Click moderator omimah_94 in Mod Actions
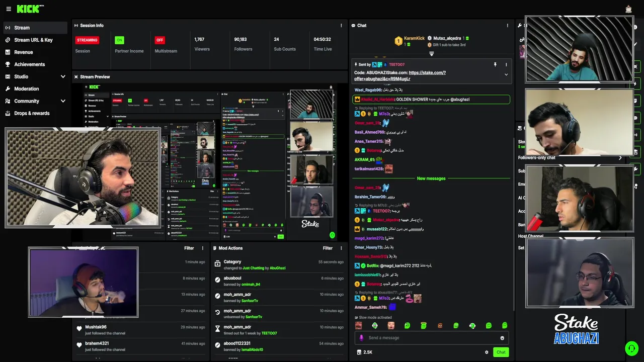The height and width of the screenshot is (362, 644). pos(251,285)
